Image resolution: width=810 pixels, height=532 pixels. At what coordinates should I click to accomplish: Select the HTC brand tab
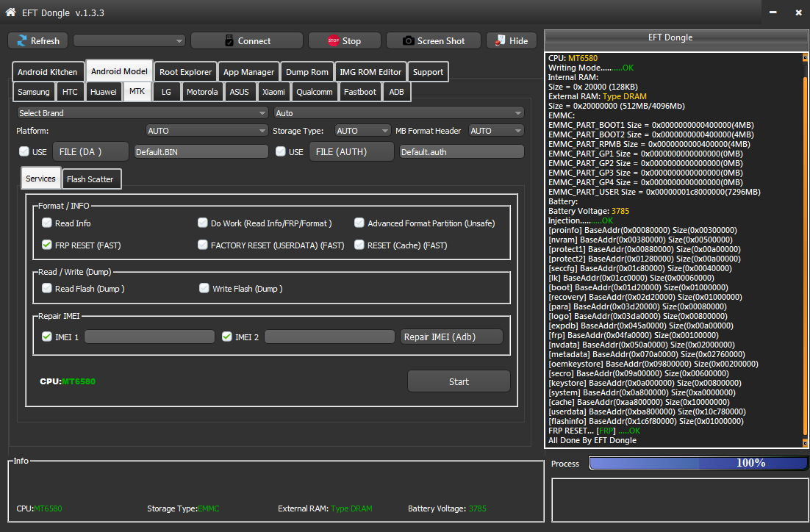70,92
